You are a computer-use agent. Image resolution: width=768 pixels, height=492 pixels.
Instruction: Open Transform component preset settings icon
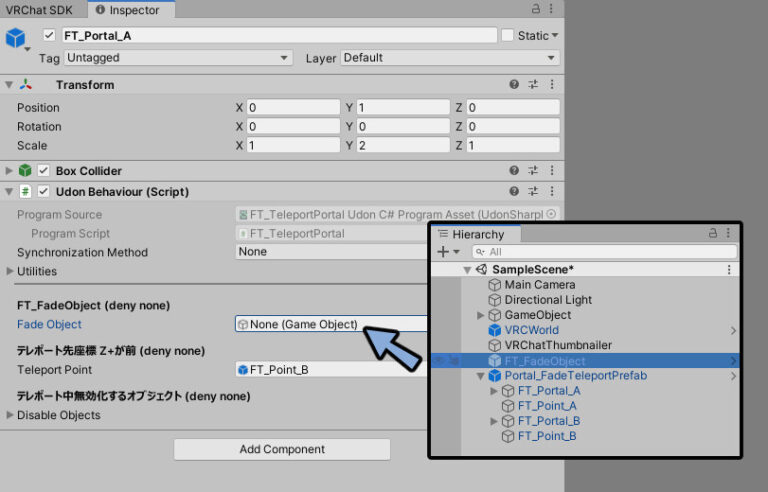(x=533, y=85)
